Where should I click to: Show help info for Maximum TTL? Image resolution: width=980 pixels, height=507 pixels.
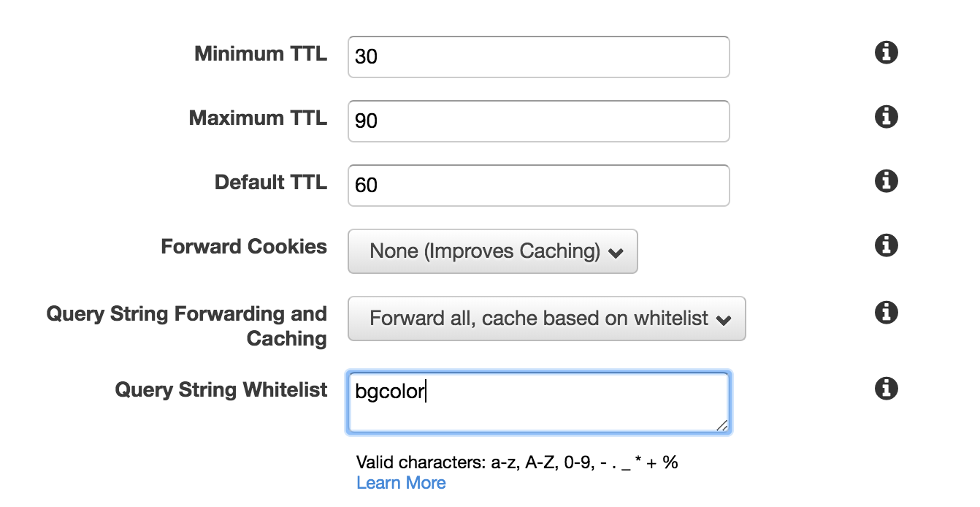(886, 117)
